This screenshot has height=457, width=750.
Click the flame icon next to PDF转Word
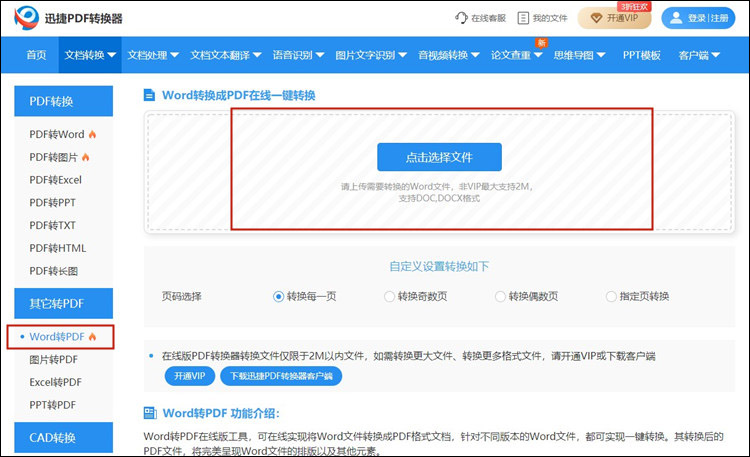point(92,134)
